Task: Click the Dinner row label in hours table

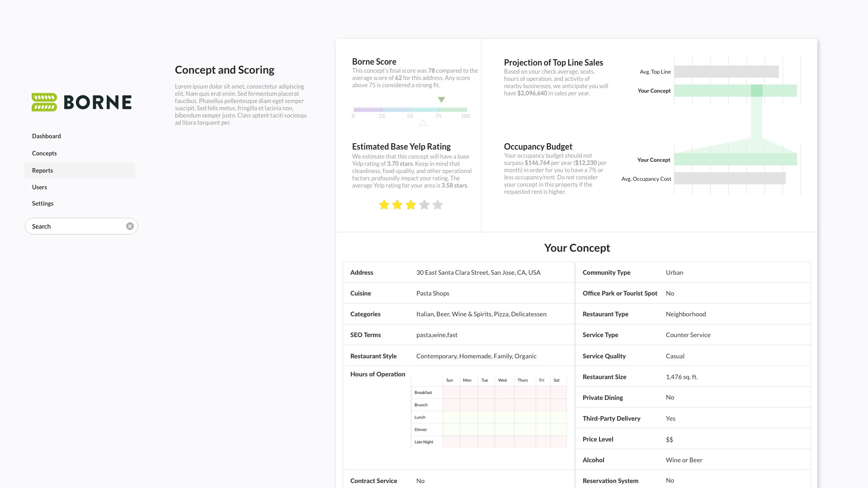Action: 420,429
